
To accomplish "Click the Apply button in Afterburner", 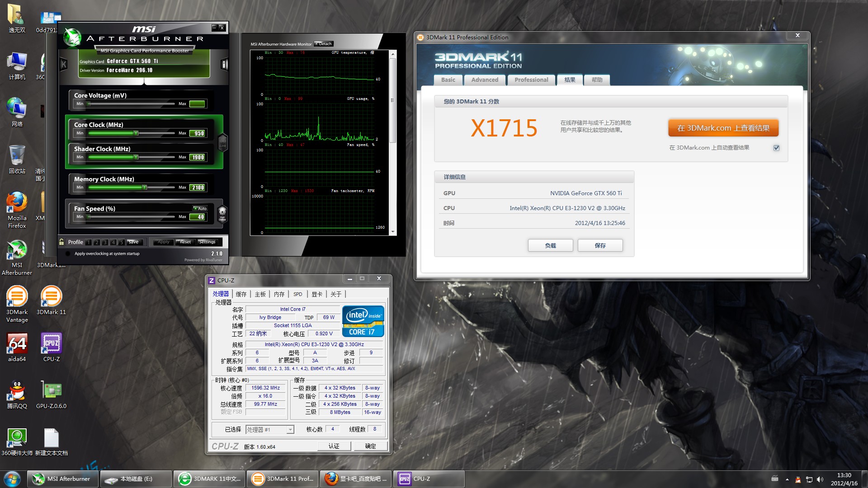I will click(163, 242).
